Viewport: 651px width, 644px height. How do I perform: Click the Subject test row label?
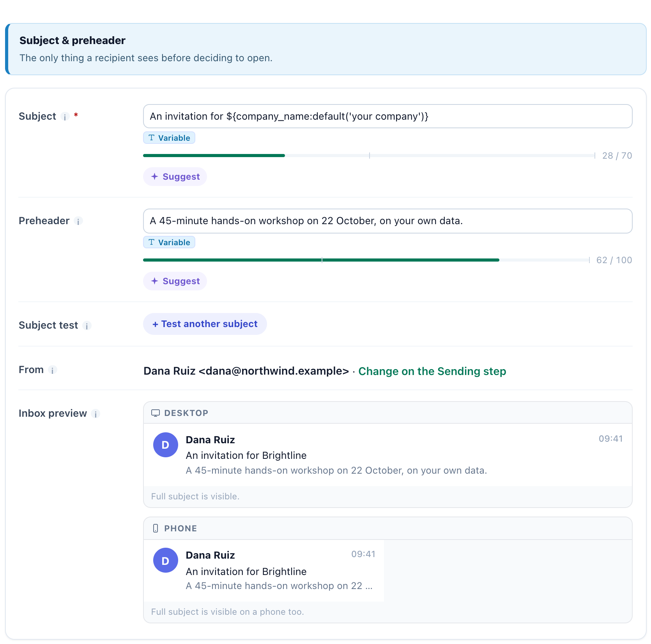[48, 325]
